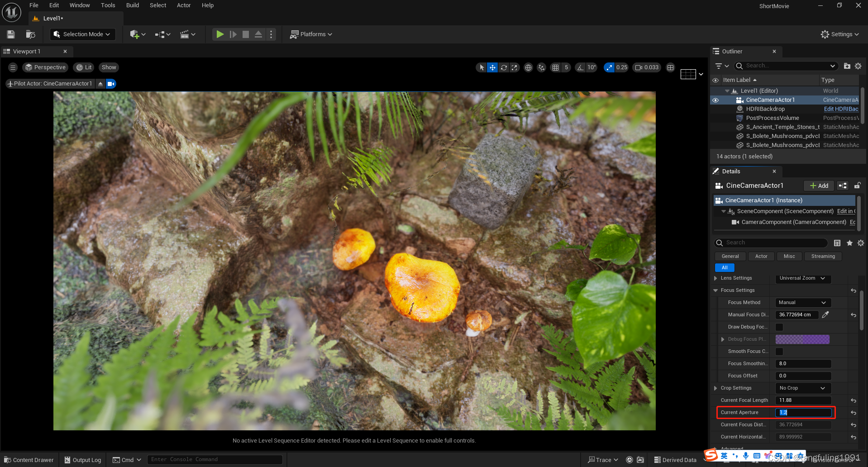The height and width of the screenshot is (467, 868).
Task: Toggle visibility eye for CineCameraActor1
Action: (x=715, y=100)
